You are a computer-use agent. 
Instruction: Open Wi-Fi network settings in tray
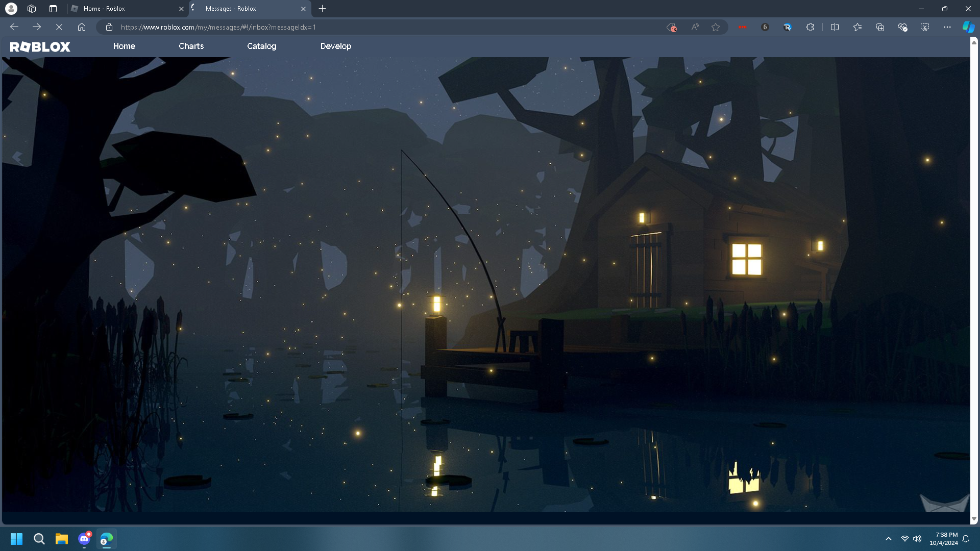pyautogui.click(x=905, y=539)
